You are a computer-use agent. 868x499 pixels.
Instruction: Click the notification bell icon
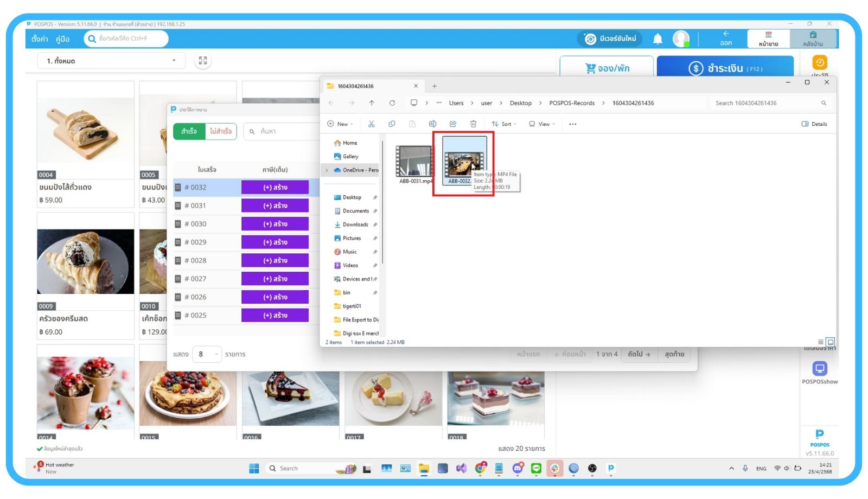point(658,39)
